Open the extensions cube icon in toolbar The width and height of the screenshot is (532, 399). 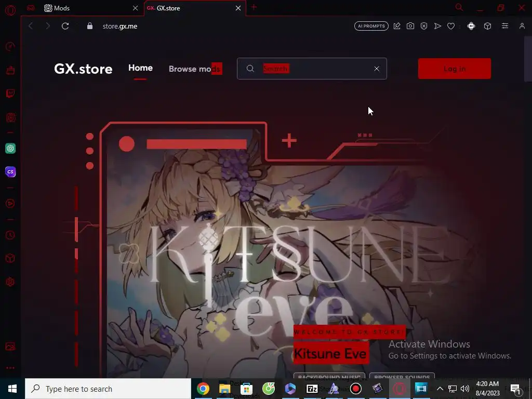click(487, 26)
